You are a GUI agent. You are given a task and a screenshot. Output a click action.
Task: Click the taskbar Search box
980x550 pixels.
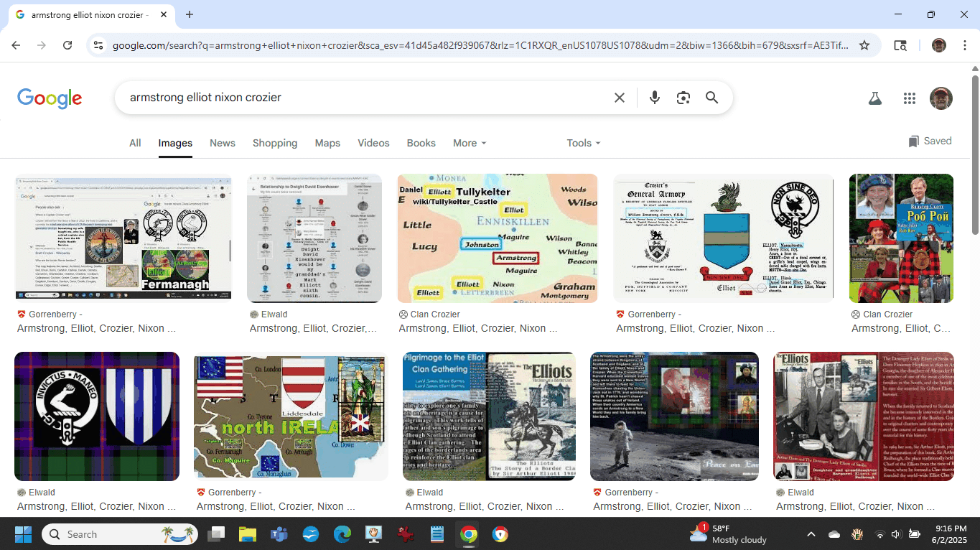(x=119, y=534)
